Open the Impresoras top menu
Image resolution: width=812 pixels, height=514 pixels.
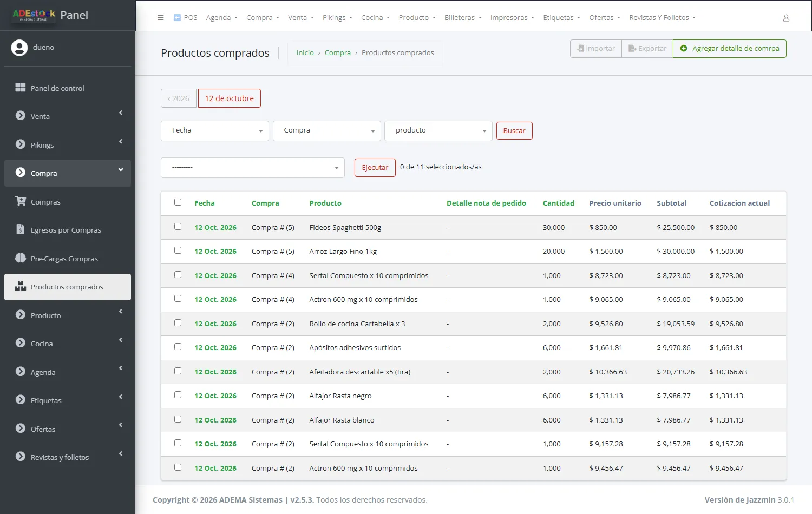pos(512,18)
